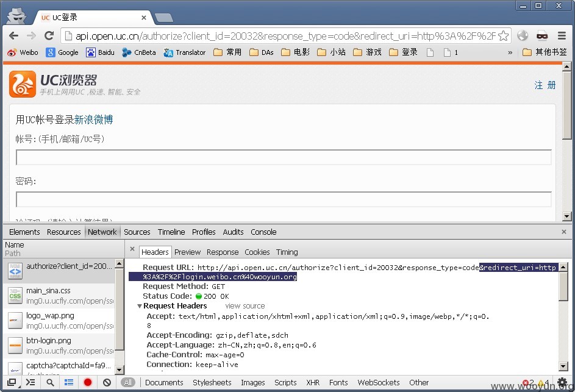Viewport: 575px width, 392px height.
Task: Open the DevTools settings gear
Action: [562, 382]
